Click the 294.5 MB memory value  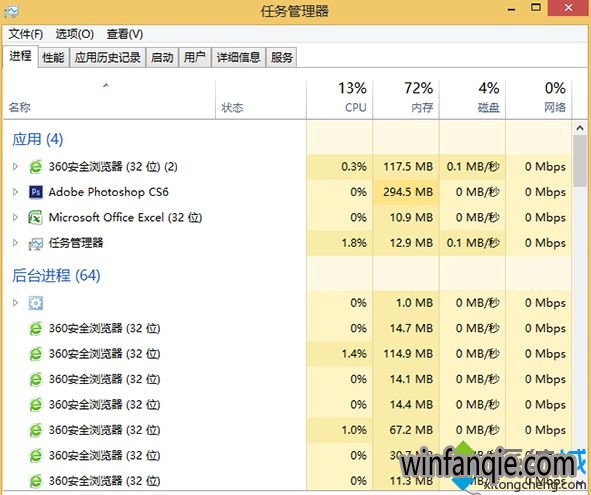[x=408, y=192]
